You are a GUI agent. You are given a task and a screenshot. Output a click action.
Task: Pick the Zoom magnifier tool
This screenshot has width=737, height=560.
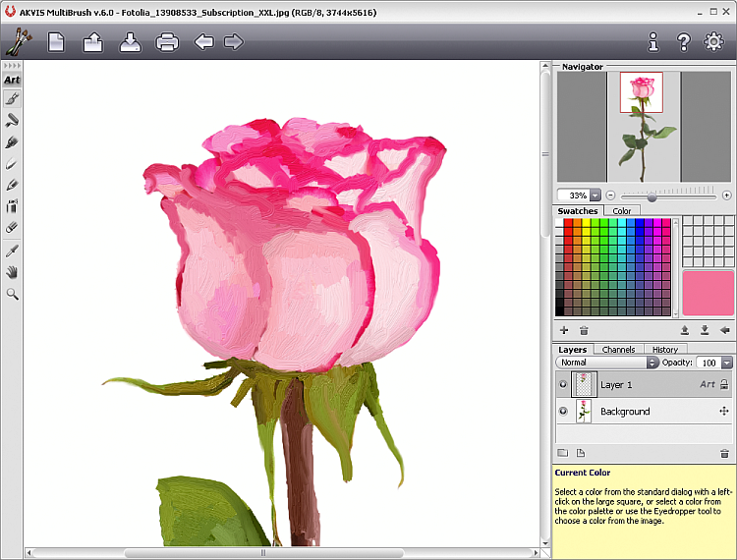(13, 294)
